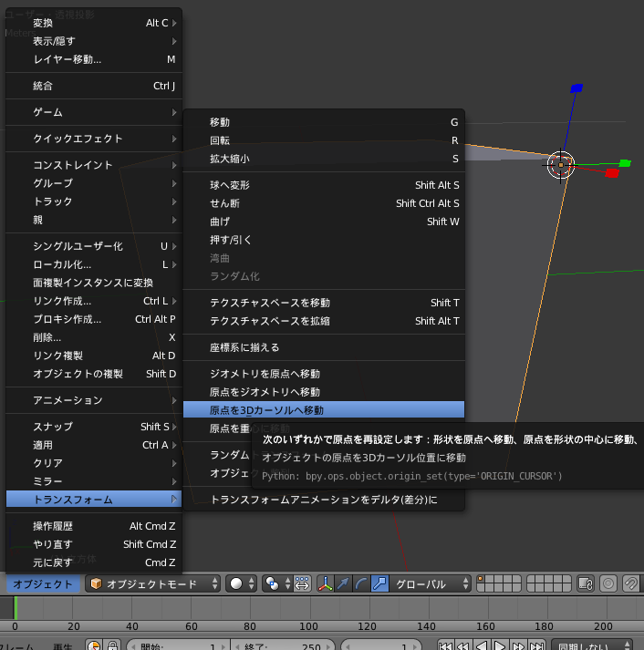Viewport: 644px width, 650px height.
Task: Click green current-frame marker in timeline
Action: (16, 608)
